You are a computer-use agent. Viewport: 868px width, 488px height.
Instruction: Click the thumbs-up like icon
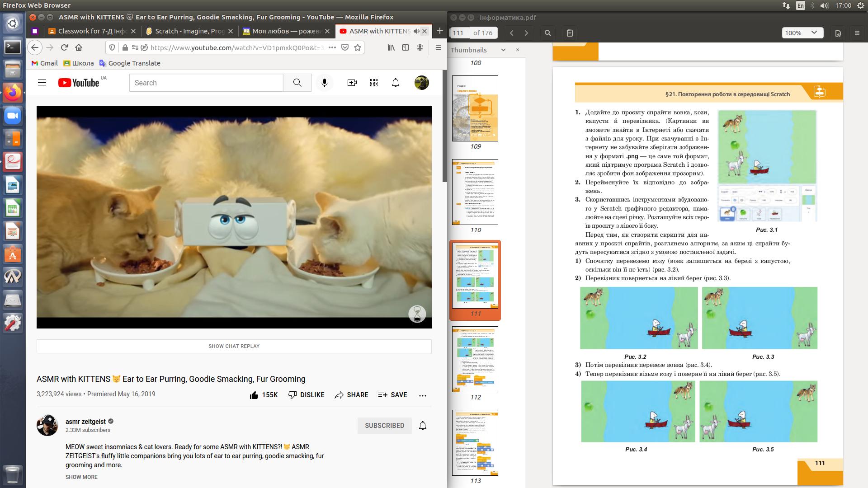254,395
